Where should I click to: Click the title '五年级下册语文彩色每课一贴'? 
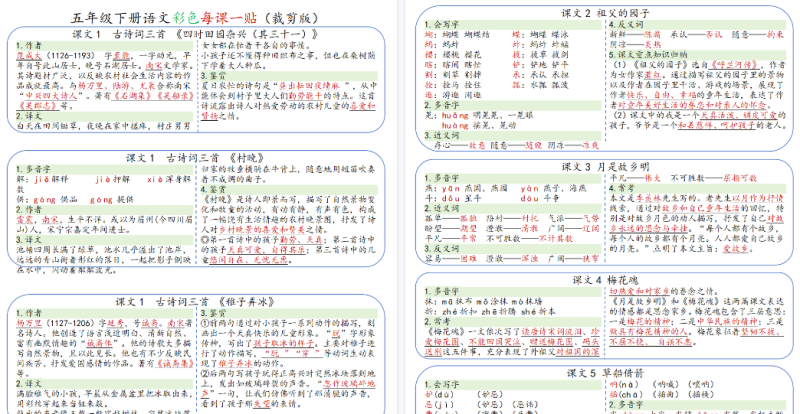[x=163, y=18]
